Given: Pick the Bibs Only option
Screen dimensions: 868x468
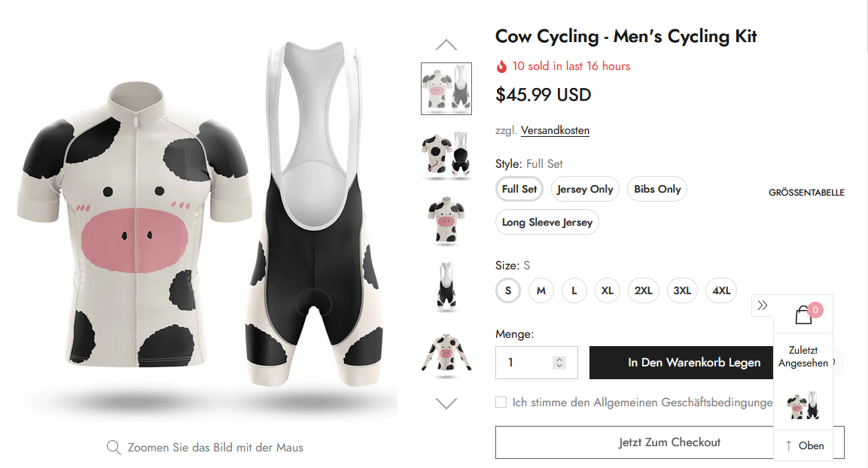Looking at the screenshot, I should tap(657, 189).
